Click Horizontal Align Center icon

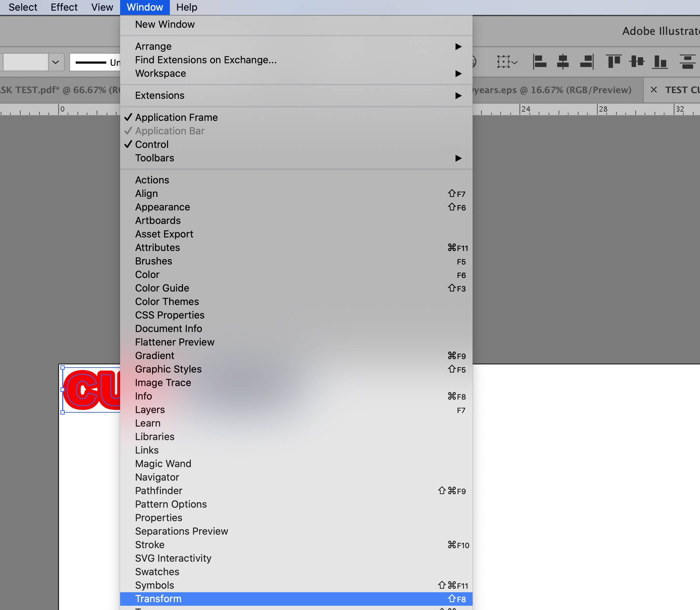[563, 62]
